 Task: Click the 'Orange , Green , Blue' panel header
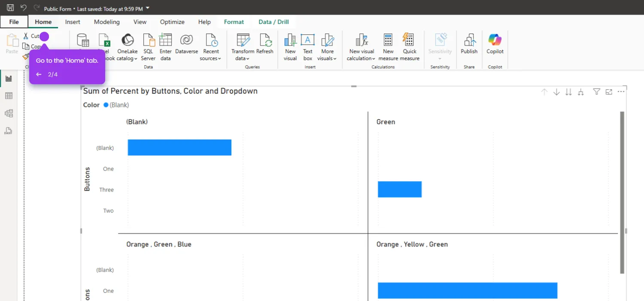click(159, 244)
